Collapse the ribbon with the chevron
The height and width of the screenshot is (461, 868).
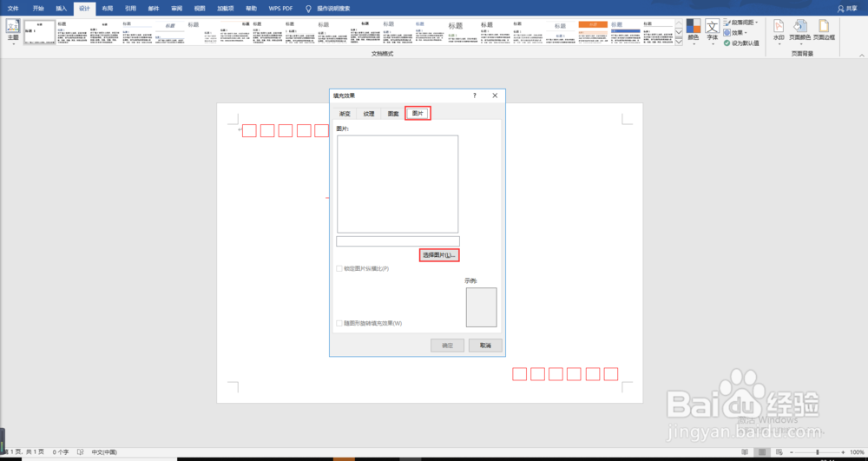[861, 56]
